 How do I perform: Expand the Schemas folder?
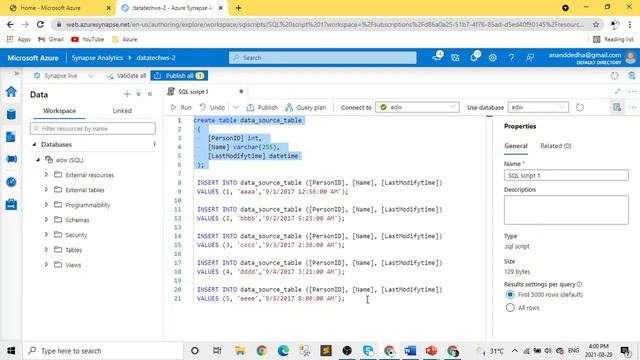click(46, 220)
